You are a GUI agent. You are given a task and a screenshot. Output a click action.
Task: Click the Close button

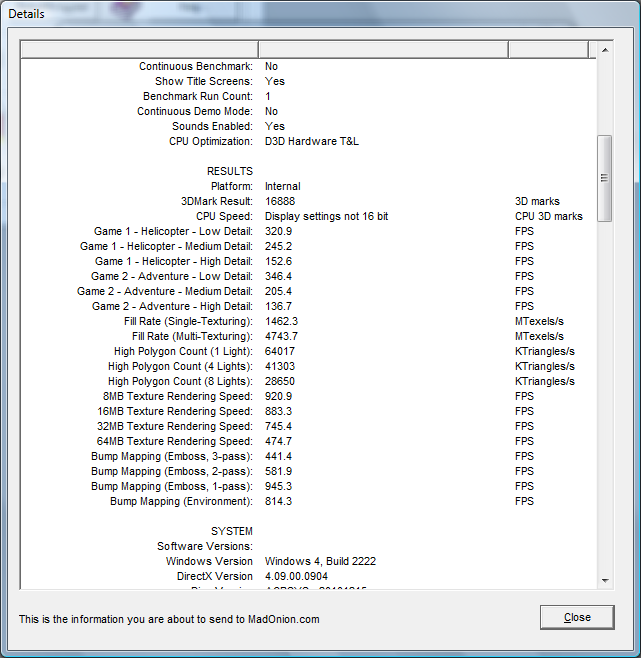[x=577, y=617]
